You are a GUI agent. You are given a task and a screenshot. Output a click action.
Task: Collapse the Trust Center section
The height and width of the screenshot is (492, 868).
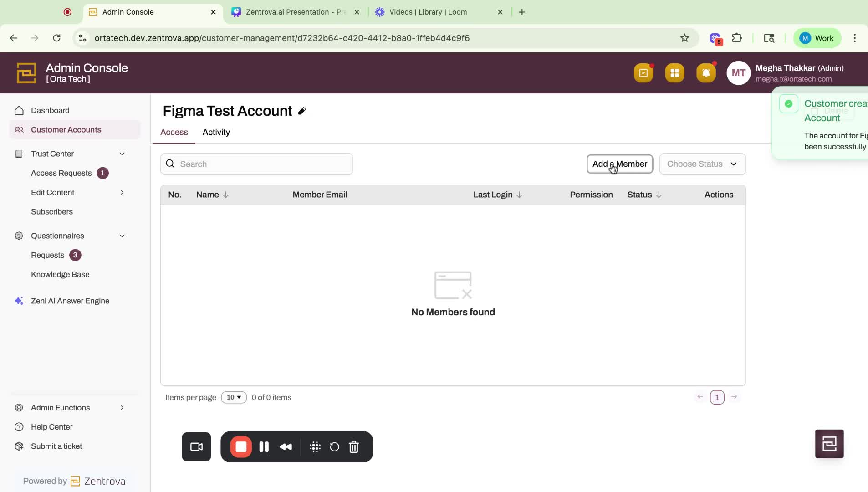click(x=122, y=154)
